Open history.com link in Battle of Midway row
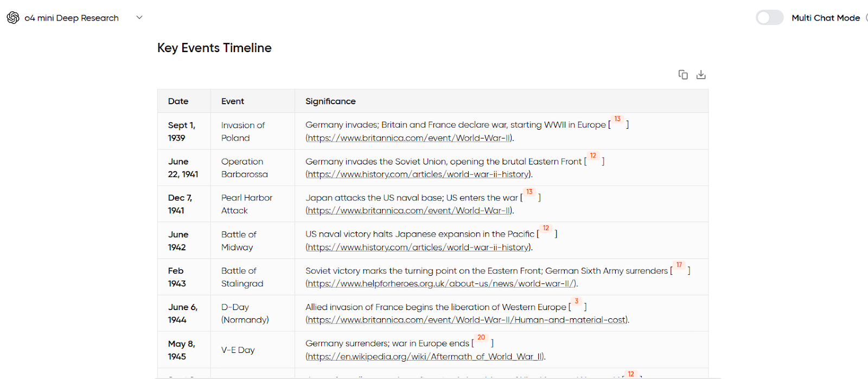 [x=418, y=247]
